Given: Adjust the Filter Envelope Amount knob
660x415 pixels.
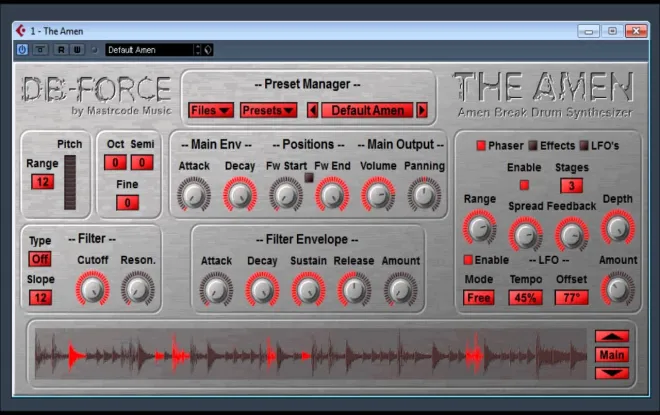Looking at the screenshot, I should click(400, 289).
